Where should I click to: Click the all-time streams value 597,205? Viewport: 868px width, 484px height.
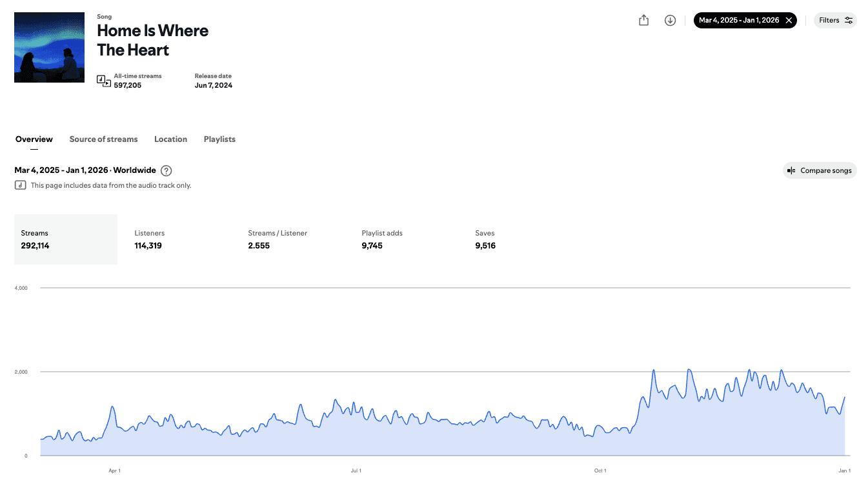click(x=128, y=85)
